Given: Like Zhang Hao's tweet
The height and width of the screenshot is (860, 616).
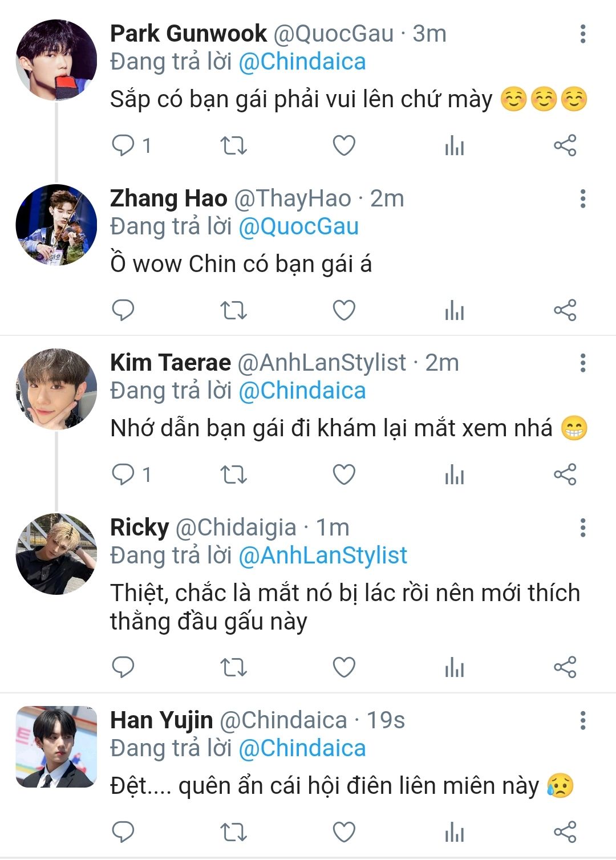Looking at the screenshot, I should tap(344, 310).
